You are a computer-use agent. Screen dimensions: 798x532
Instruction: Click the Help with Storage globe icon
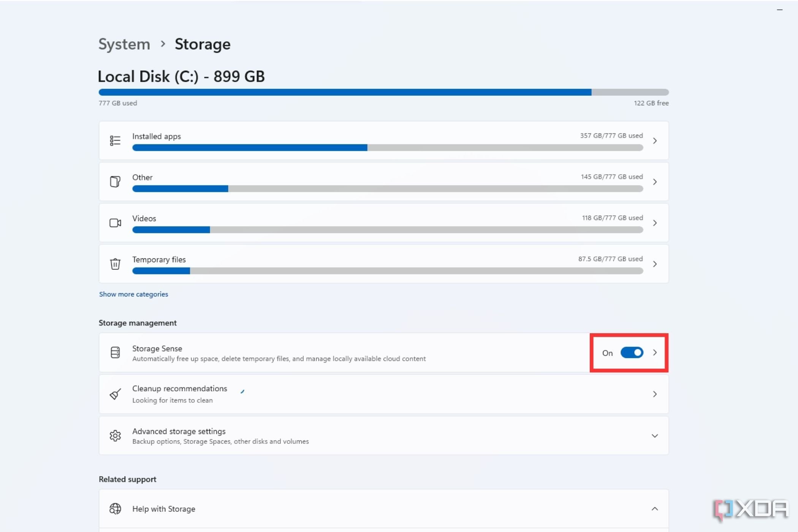(x=115, y=509)
